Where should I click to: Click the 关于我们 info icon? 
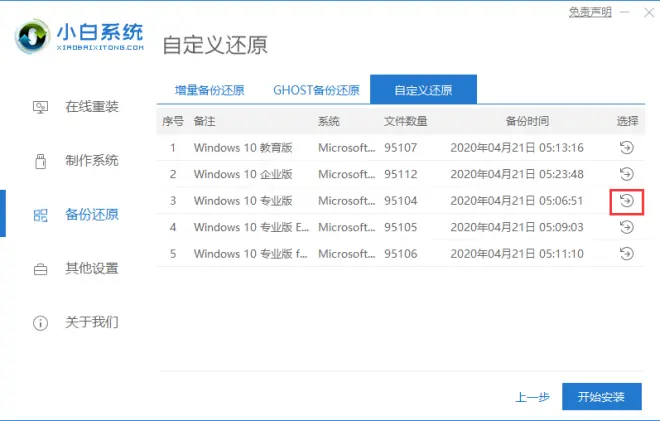(x=40, y=323)
